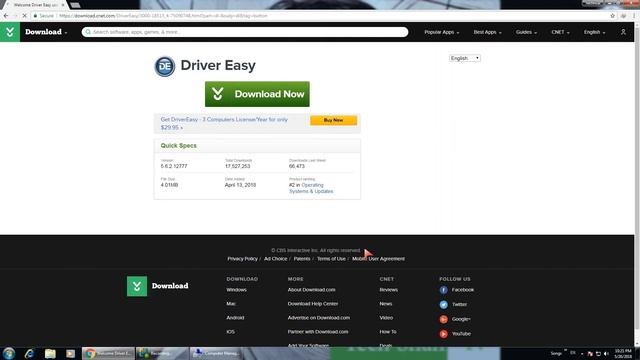This screenshot has width=640, height=360.
Task: Switch to Chrome taskbar window
Action: [108, 353]
